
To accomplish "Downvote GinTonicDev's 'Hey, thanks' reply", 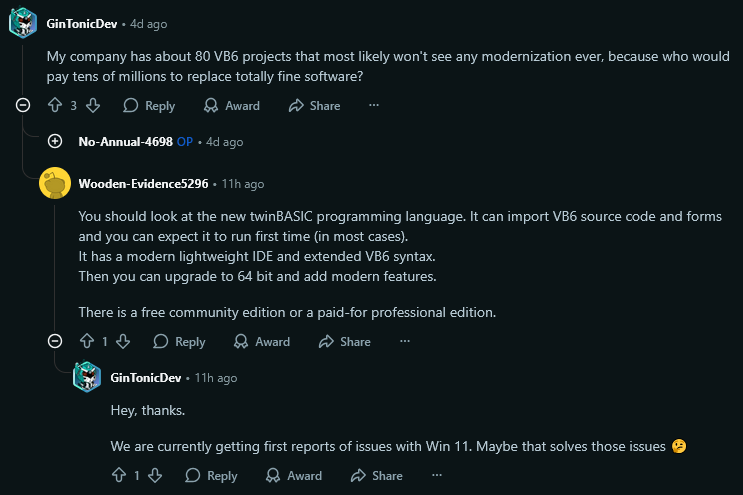I will tap(155, 475).
